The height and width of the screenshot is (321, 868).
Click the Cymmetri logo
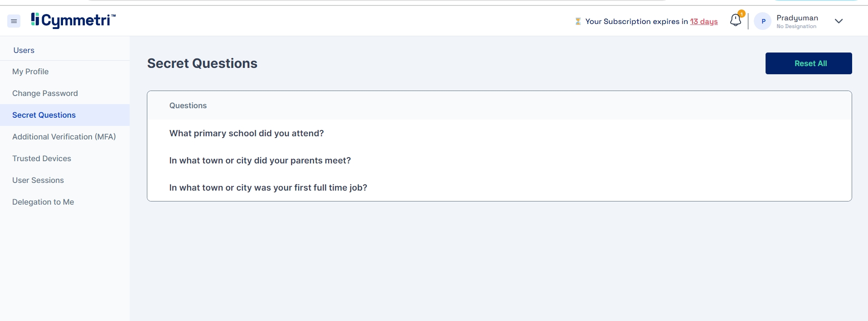(x=73, y=20)
